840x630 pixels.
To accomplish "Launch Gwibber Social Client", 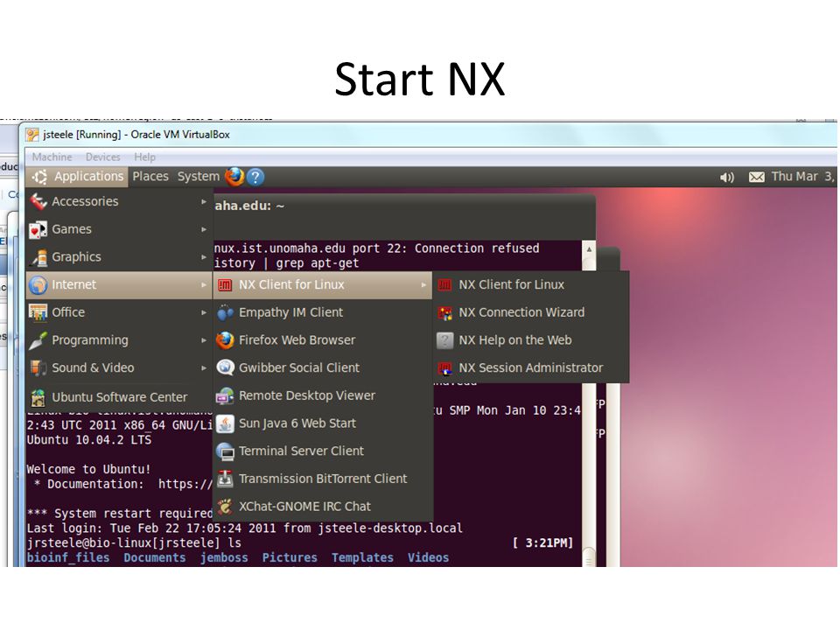I will 323,368.
